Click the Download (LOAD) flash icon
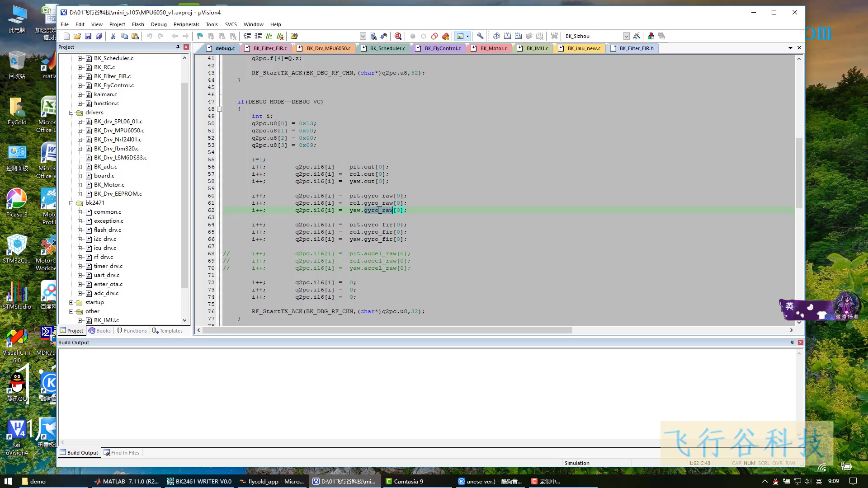 coord(554,36)
